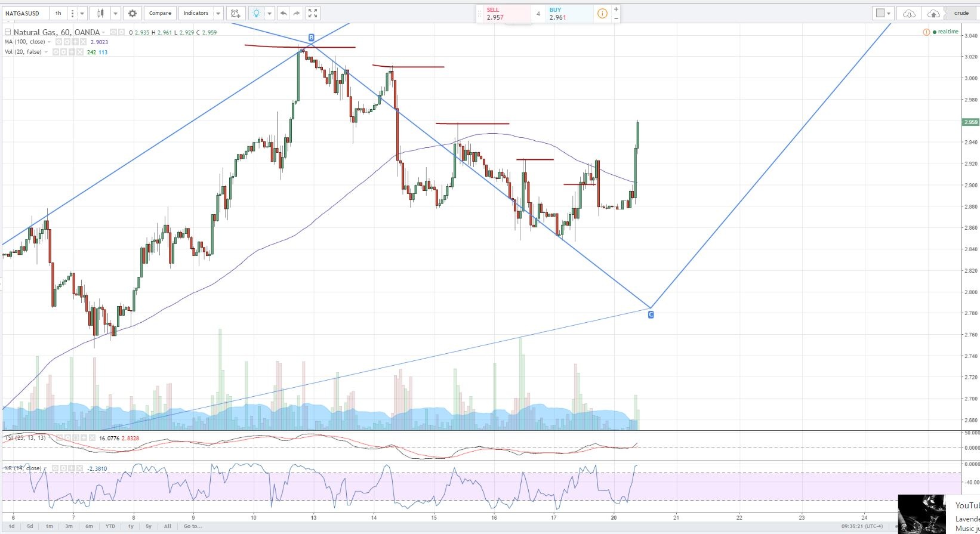
Task: Collapse the Natural Gas legend box
Action: pos(8,32)
